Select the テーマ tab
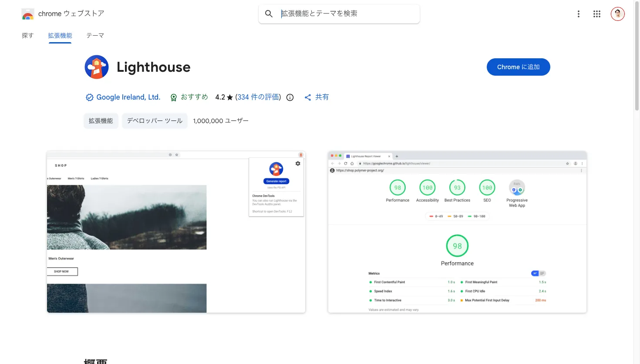Screen dimensions: 640x364 (95, 36)
